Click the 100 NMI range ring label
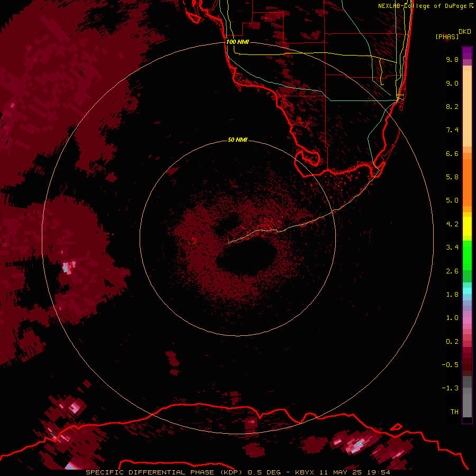The width and height of the screenshot is (476, 476). (x=237, y=42)
